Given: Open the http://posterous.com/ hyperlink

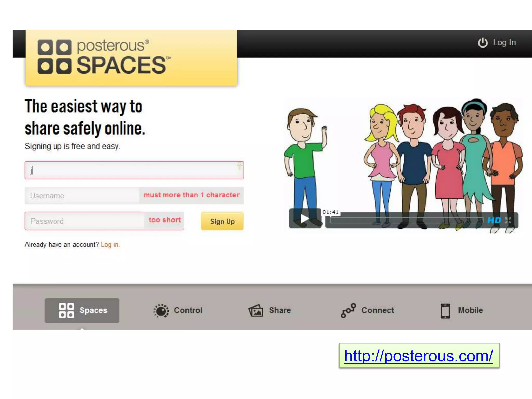Looking at the screenshot, I should point(418,356).
